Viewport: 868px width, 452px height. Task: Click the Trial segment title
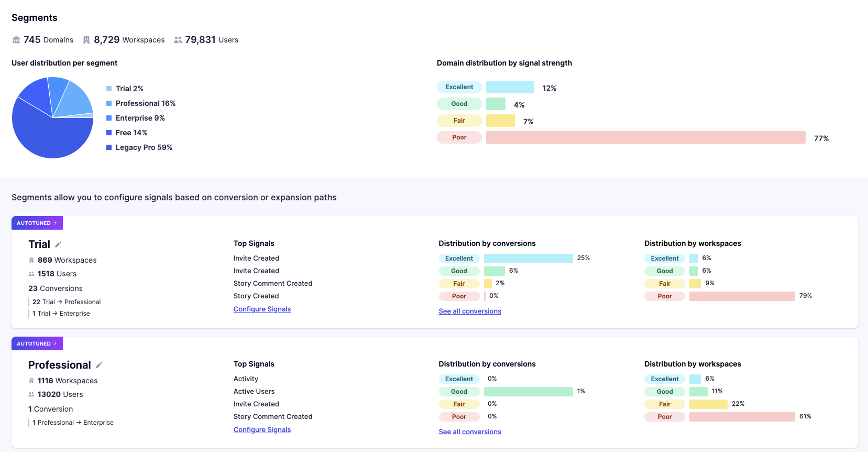(39, 244)
